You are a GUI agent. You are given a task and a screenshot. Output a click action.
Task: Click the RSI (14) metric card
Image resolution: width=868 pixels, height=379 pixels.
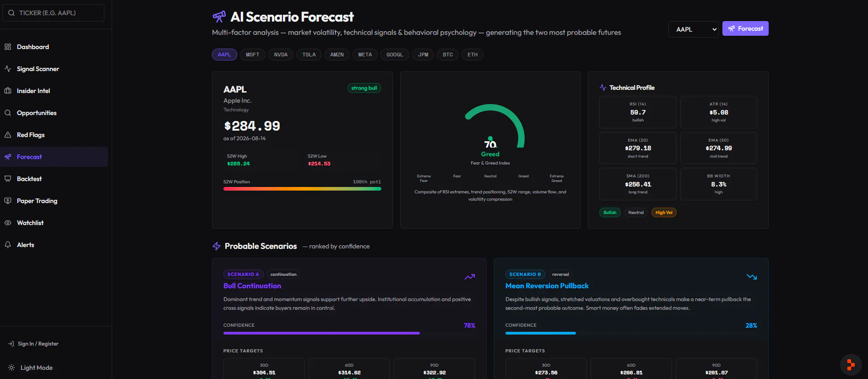tap(638, 112)
